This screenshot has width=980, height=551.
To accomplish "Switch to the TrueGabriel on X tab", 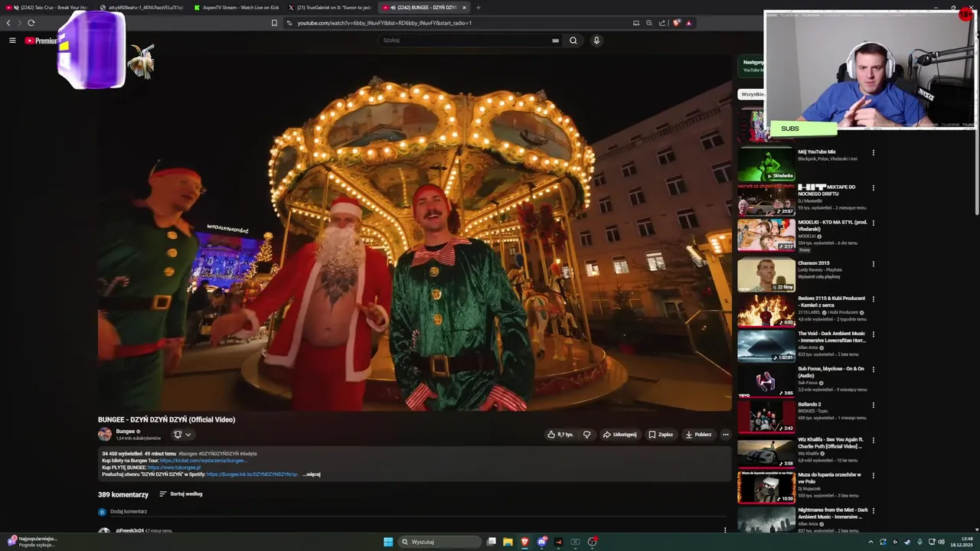I will point(330,8).
